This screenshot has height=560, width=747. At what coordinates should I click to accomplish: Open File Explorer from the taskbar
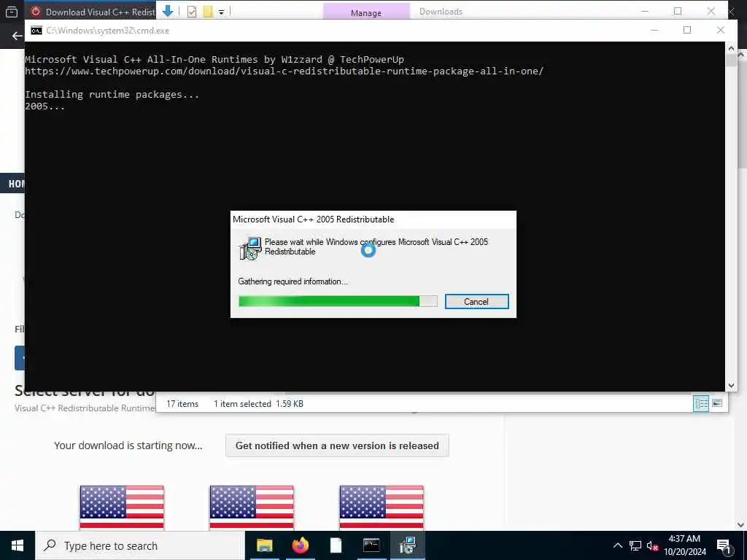(x=264, y=545)
